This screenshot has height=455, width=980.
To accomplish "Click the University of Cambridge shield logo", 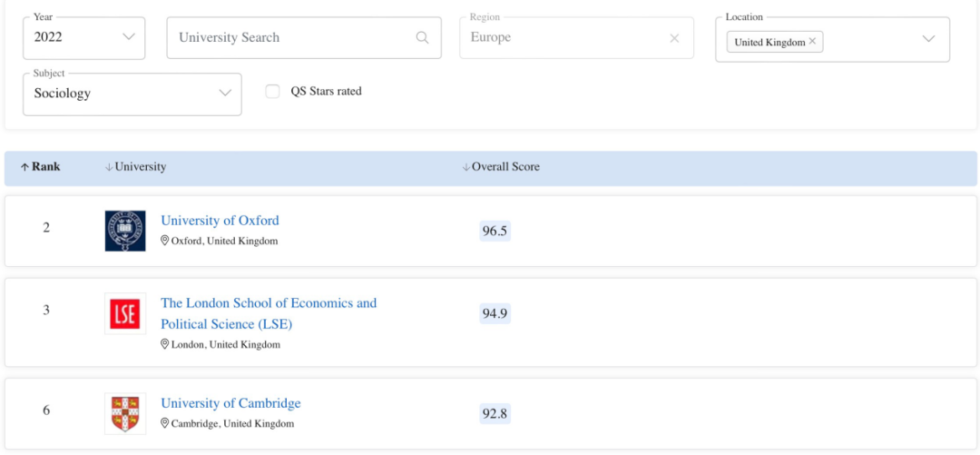I will point(125,414).
